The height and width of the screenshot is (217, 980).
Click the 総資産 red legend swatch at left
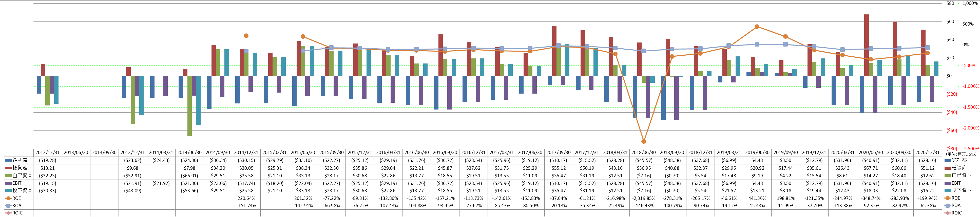pos(8,168)
